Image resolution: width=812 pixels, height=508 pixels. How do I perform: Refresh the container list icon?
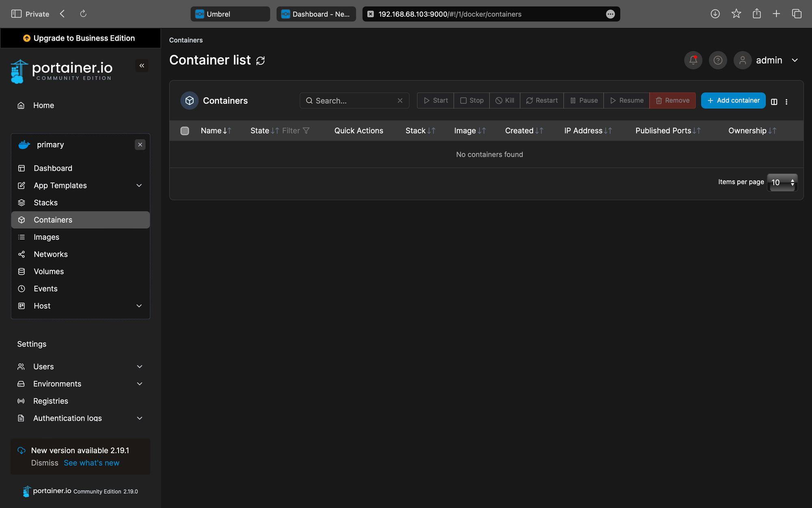(261, 61)
